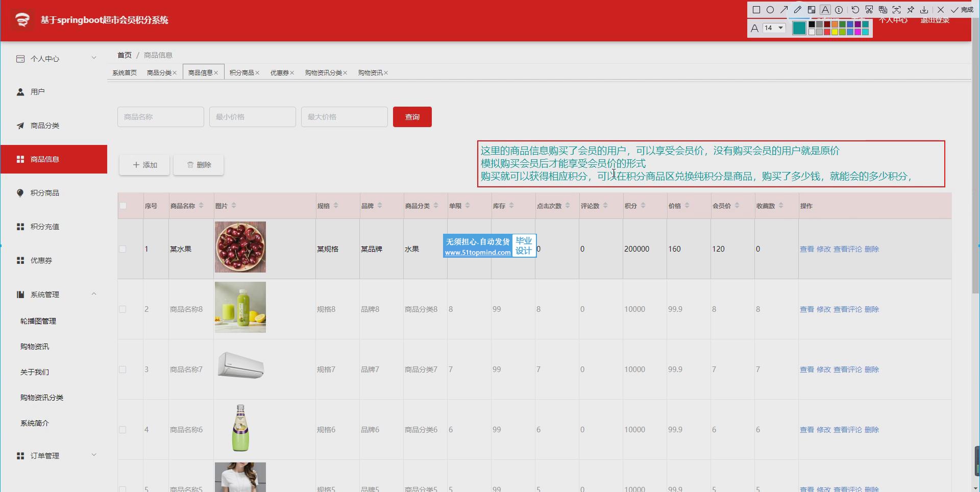Image resolution: width=980 pixels, height=492 pixels.
Task: Focus the 最小价格 input field
Action: click(x=253, y=117)
